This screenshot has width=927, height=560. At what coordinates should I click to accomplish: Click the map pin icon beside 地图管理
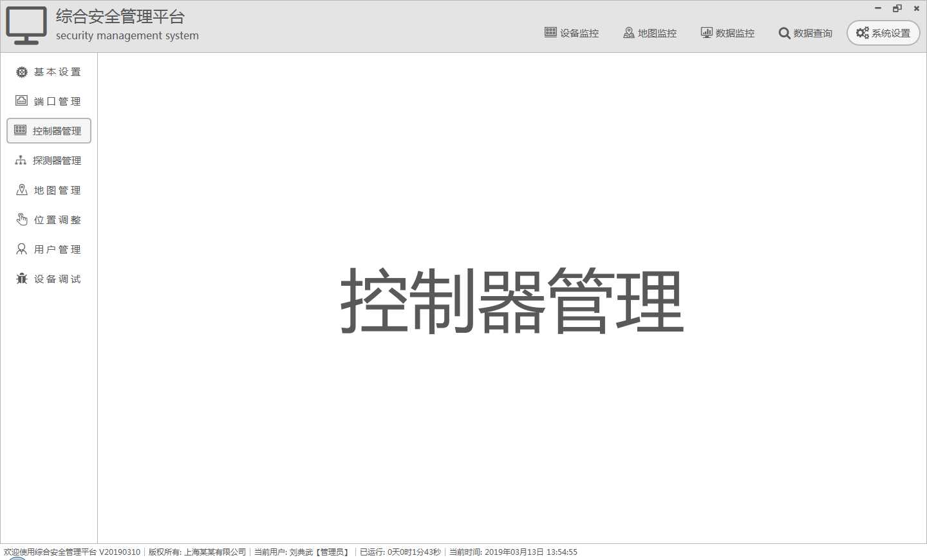point(22,189)
